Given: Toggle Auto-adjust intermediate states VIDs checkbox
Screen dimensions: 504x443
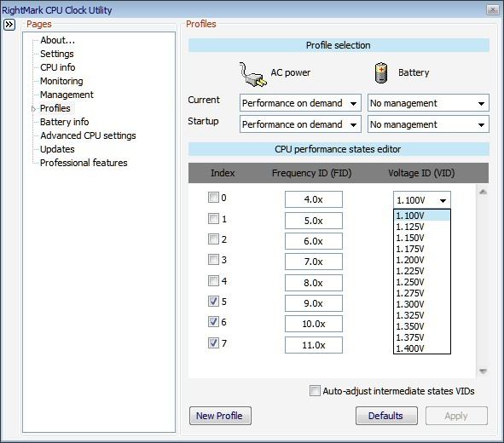Looking at the screenshot, I should click(315, 391).
